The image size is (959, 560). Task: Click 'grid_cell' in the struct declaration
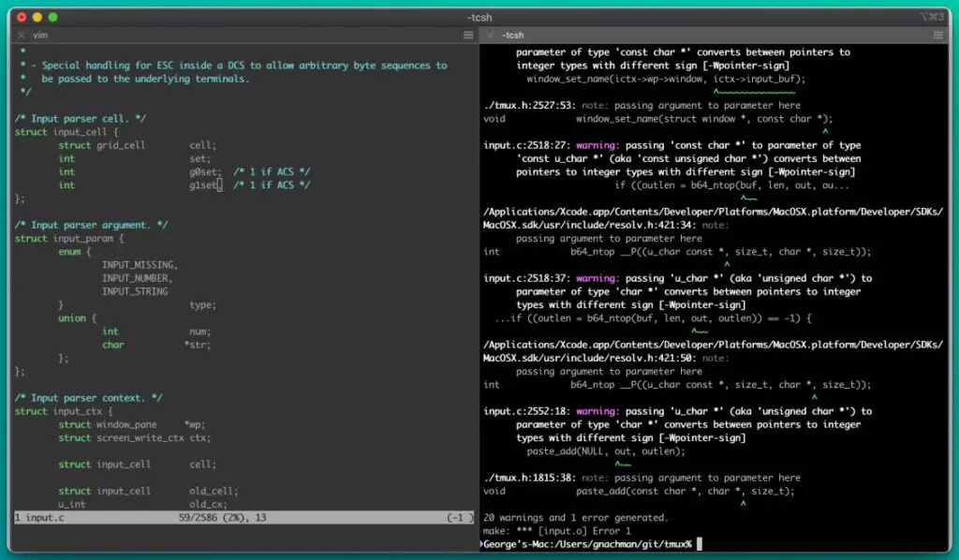point(121,145)
